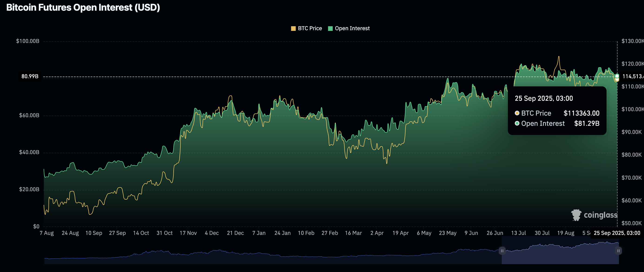Click the green Open Interest dot in tooltip
644x272 pixels.
[x=517, y=123]
